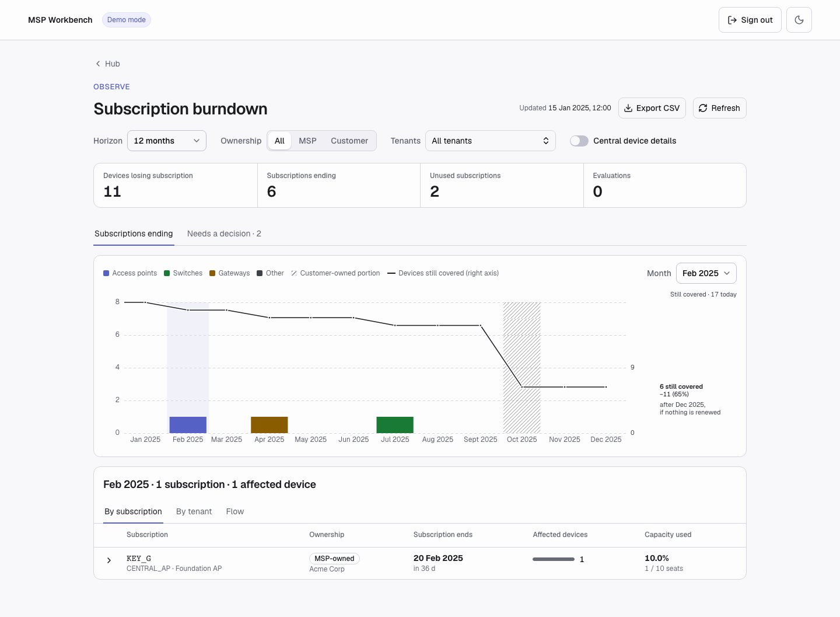Click the Subscriptions ending stat card
This screenshot has height=617, width=840.
click(x=339, y=186)
